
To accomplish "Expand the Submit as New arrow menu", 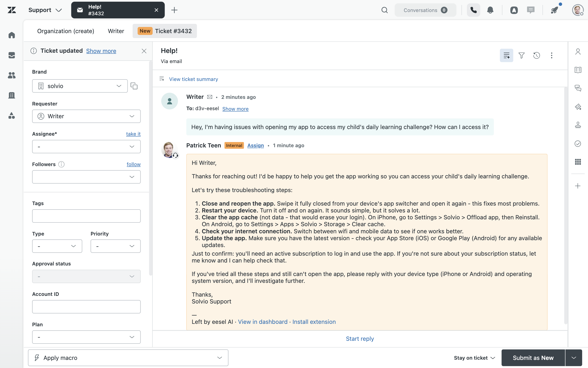I will click(x=574, y=358).
